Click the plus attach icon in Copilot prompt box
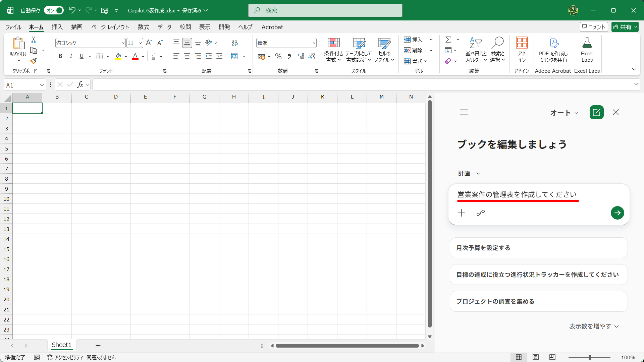Image resolution: width=644 pixels, height=362 pixels. click(462, 213)
